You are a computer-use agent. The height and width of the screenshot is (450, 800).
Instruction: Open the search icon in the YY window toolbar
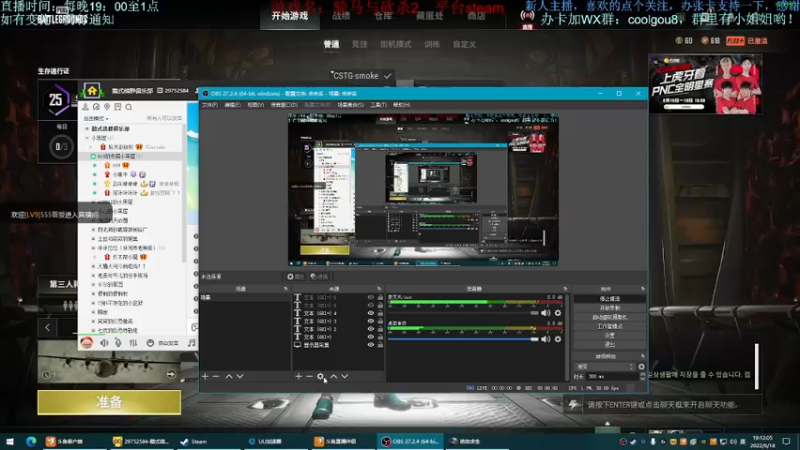[x=129, y=107]
